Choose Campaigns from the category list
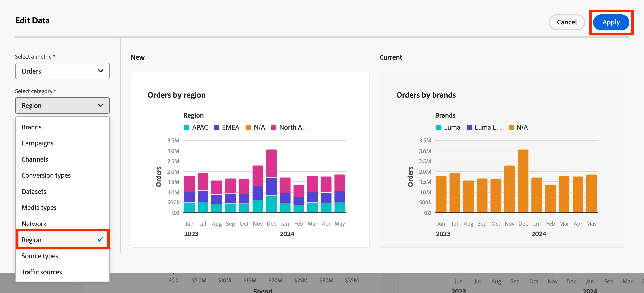Viewport: 644px width, 293px height. [62, 143]
